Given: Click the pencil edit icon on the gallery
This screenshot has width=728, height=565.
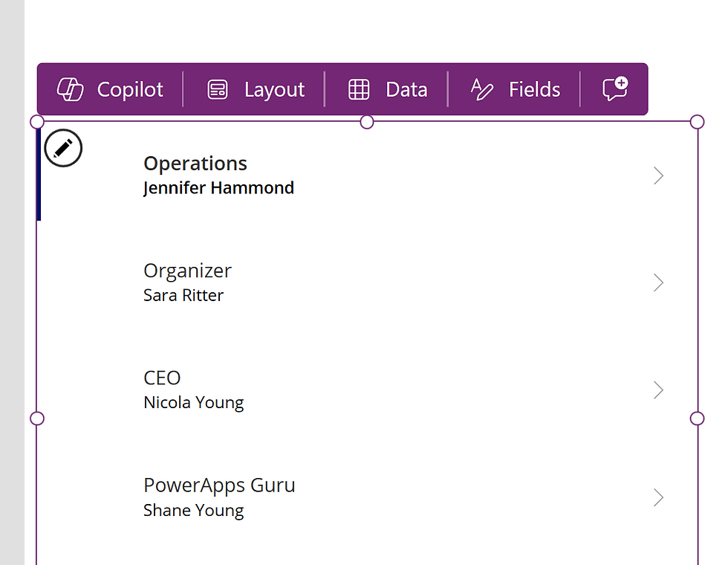Looking at the screenshot, I should (x=63, y=148).
